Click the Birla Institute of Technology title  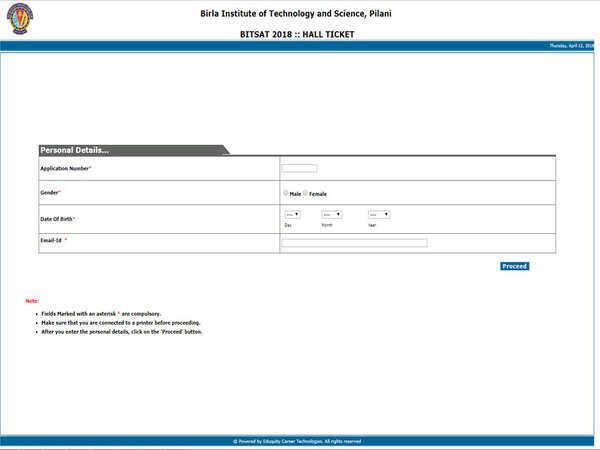(299, 14)
